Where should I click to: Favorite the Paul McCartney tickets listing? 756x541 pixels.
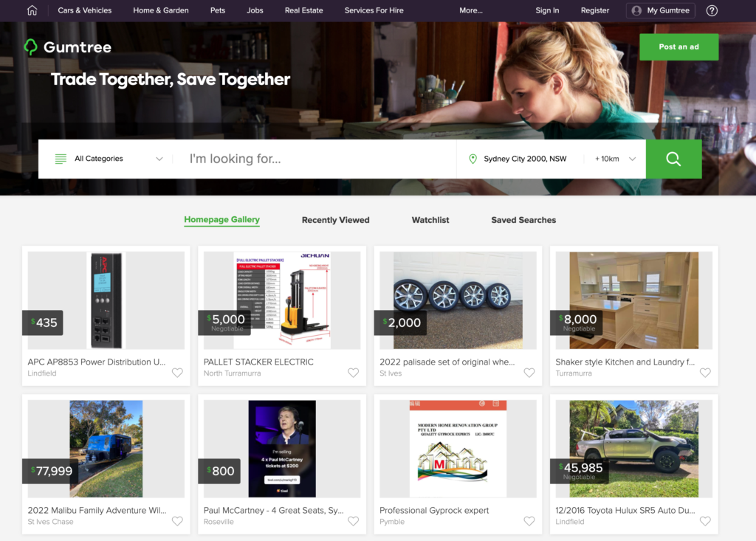coord(353,521)
